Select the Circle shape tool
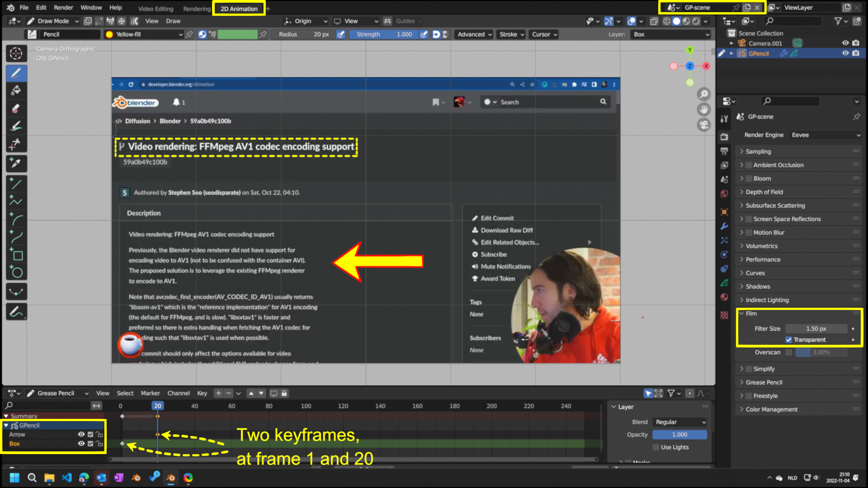Screen dimensions: 868x488 [x=16, y=272]
